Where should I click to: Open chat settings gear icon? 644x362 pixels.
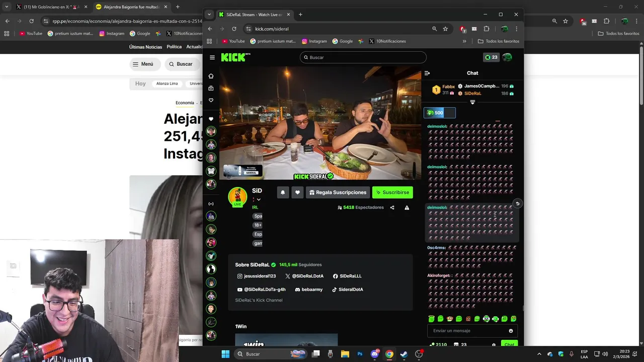(494, 345)
